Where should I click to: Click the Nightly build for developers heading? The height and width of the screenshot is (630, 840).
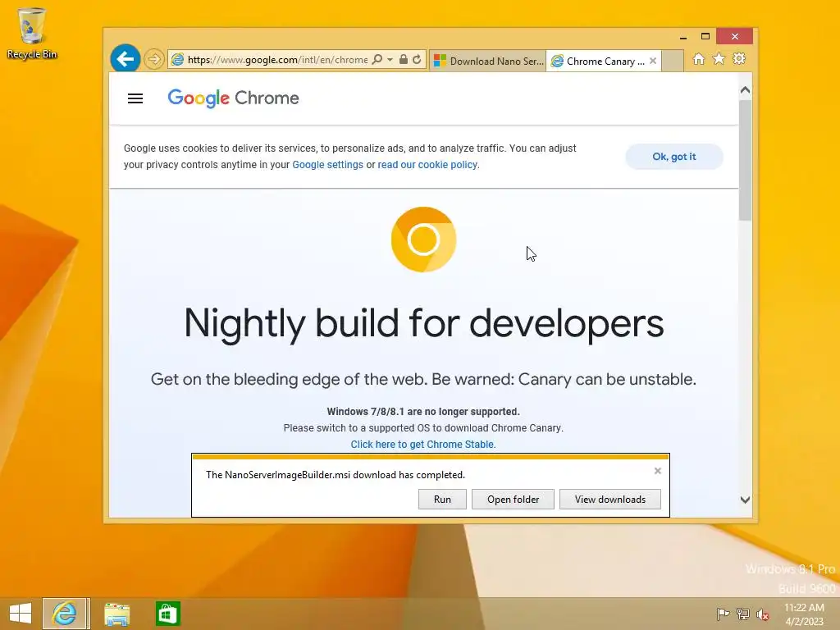[424, 323]
